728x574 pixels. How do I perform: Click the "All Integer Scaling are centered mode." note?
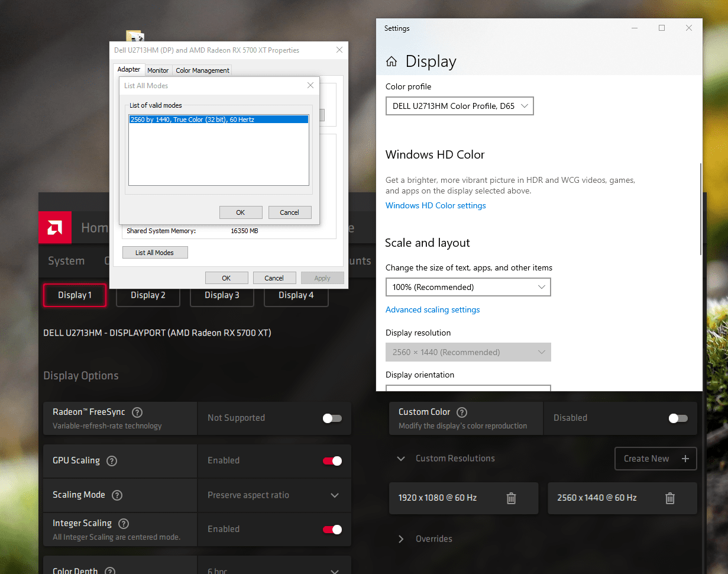pos(117,537)
